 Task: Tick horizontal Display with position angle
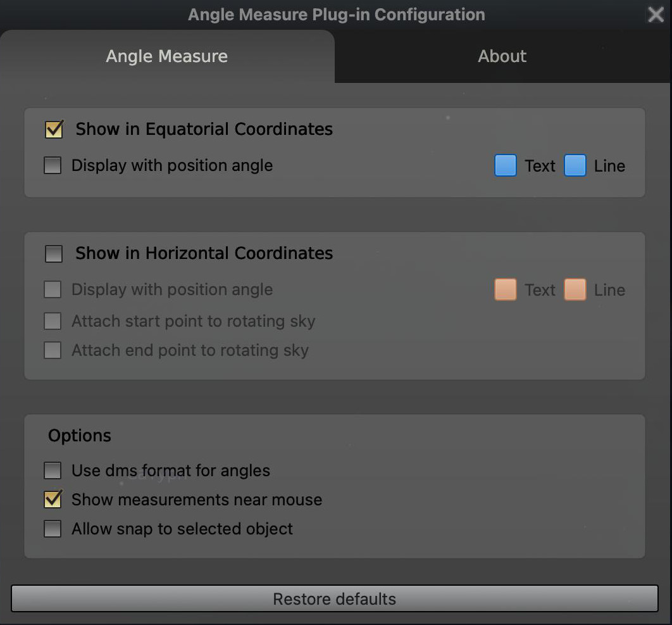click(53, 290)
